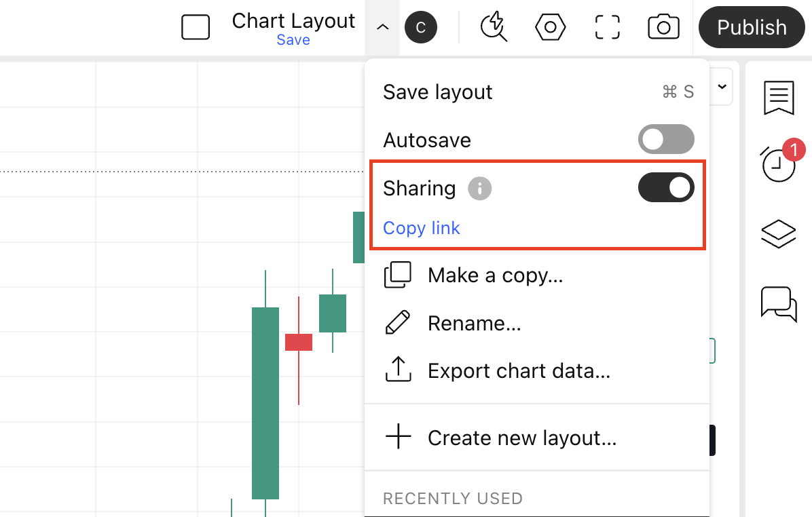The width and height of the screenshot is (812, 517).
Task: Open the watchlist panel icon
Action: (778, 98)
